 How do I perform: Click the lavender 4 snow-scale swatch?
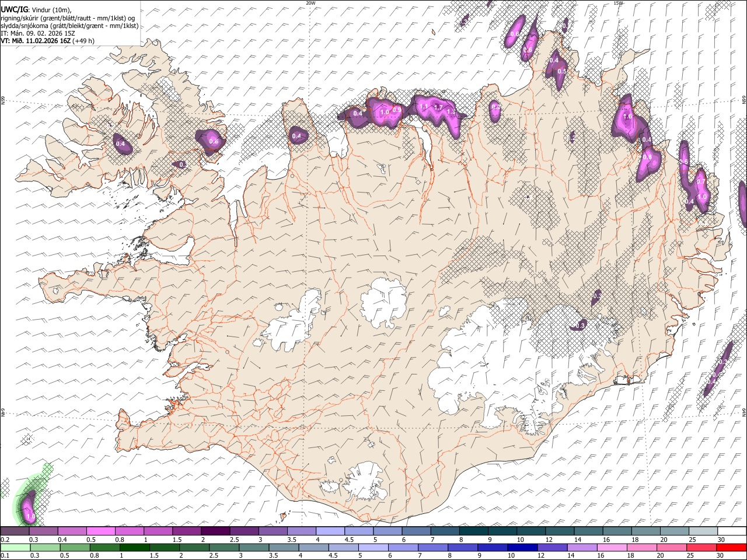330,531
